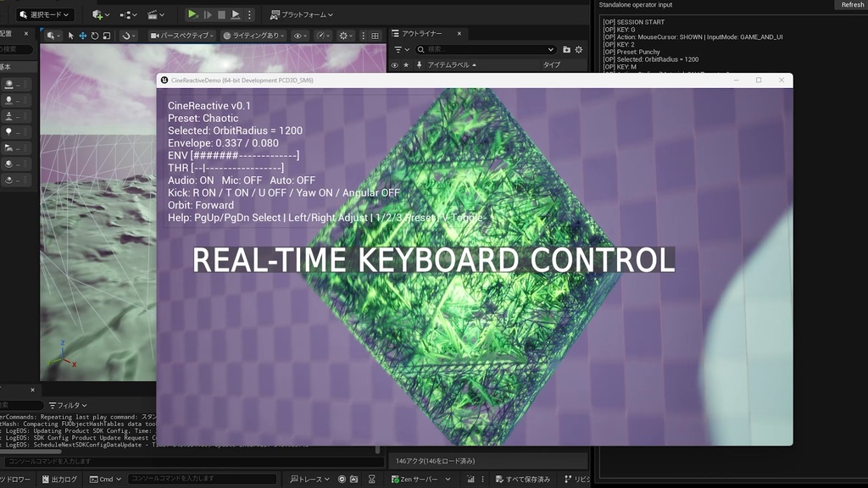The width and height of the screenshot is (868, 488).
Task: Open the viewport settings gear menu
Action: point(346,36)
